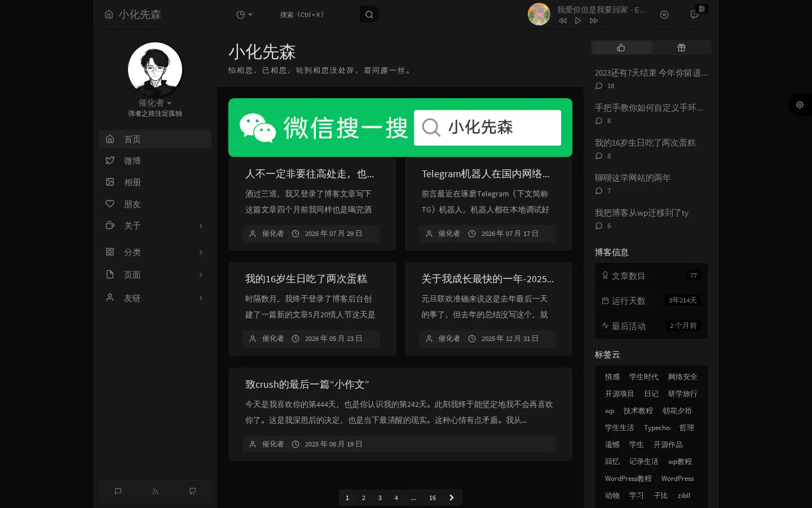Click the person icon beside 友链
Viewport: 812px width, 508px height.
coord(110,297)
